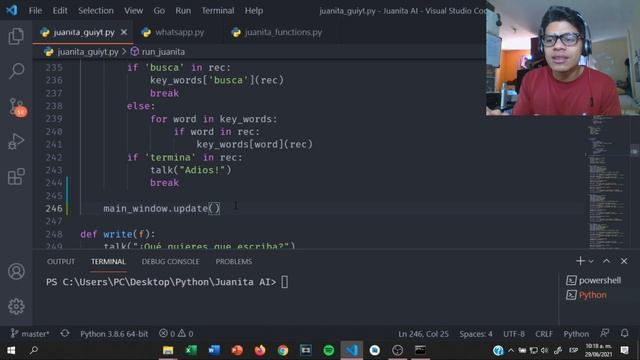Click the Visual Studio Code taskbar icon
The image size is (640, 360).
[x=351, y=350]
